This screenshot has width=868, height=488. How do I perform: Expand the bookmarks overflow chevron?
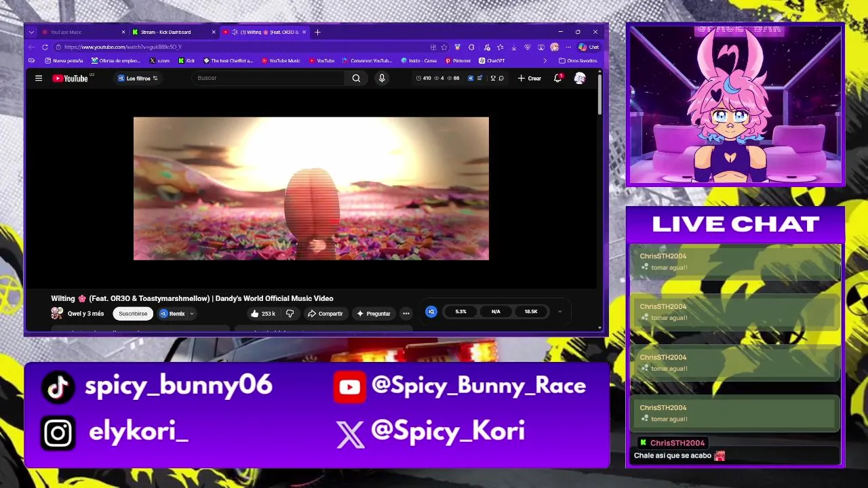click(x=545, y=60)
